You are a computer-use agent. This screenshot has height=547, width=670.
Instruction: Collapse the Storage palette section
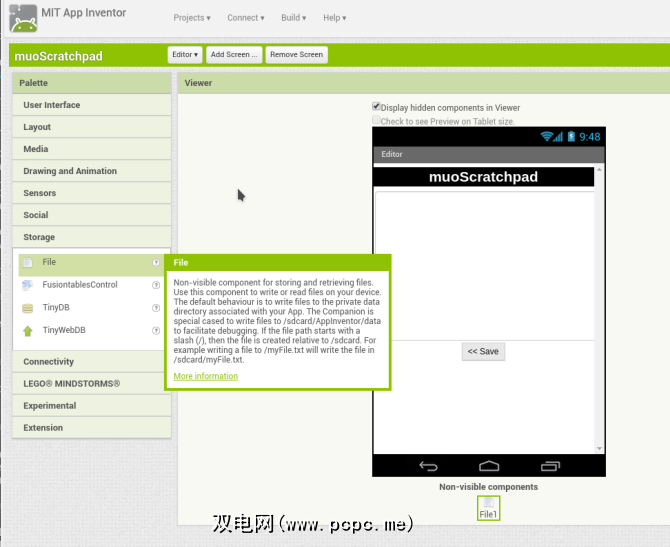(92, 237)
